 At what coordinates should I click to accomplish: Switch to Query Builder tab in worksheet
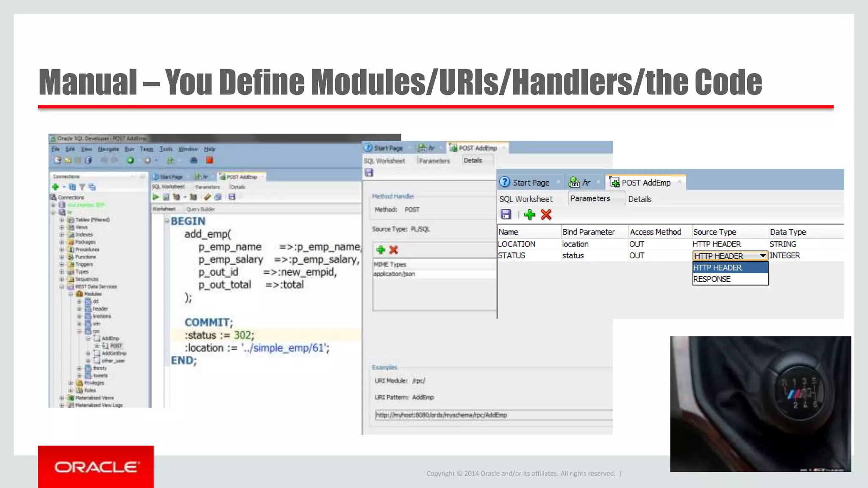pos(200,209)
